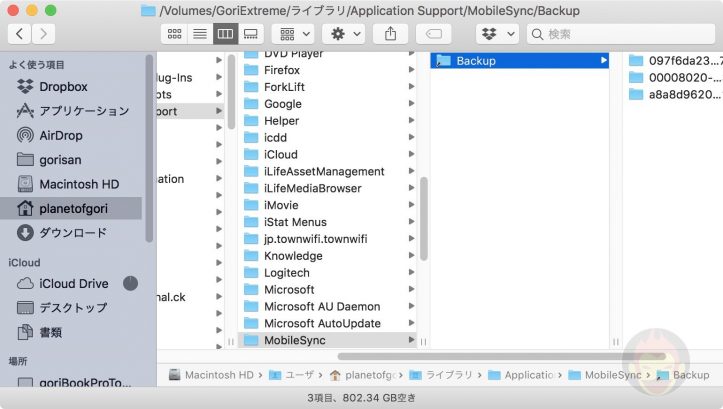Select the 097f6da23 backup folder
This screenshot has width=723, height=409.
click(675, 61)
